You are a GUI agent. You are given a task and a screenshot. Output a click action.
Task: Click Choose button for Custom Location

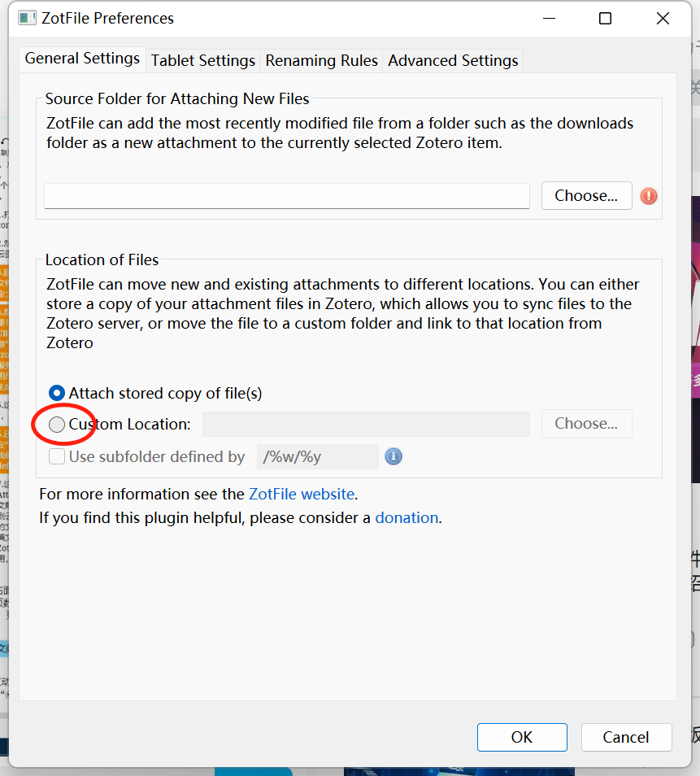[x=586, y=424]
